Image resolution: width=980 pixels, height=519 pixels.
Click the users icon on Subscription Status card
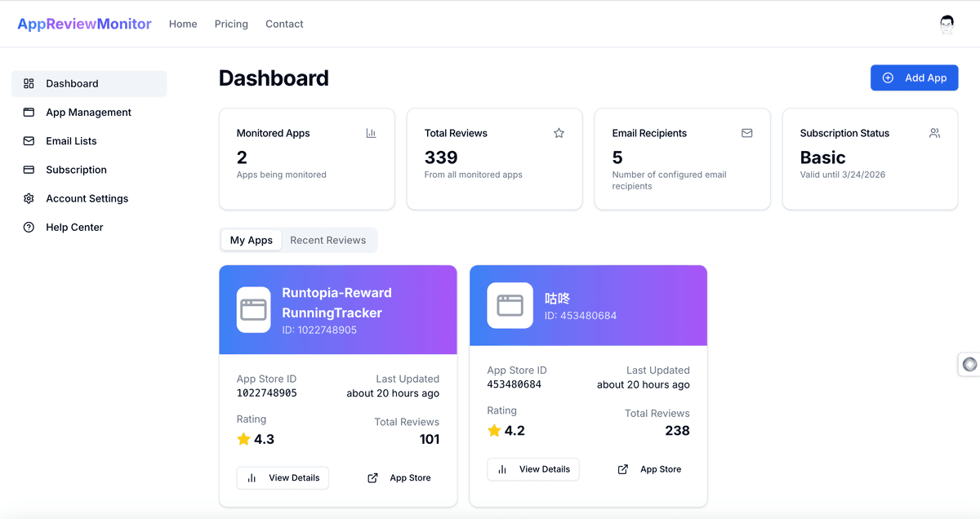tap(934, 133)
